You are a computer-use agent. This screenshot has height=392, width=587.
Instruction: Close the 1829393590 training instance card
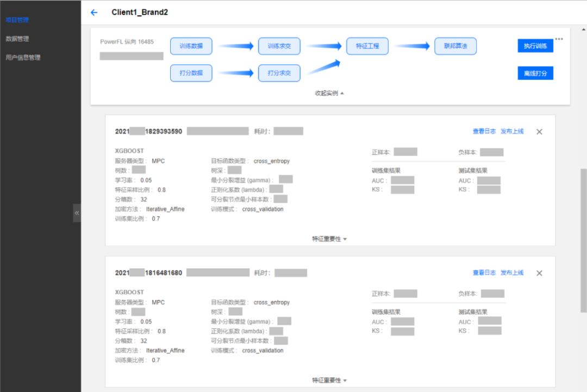click(539, 132)
